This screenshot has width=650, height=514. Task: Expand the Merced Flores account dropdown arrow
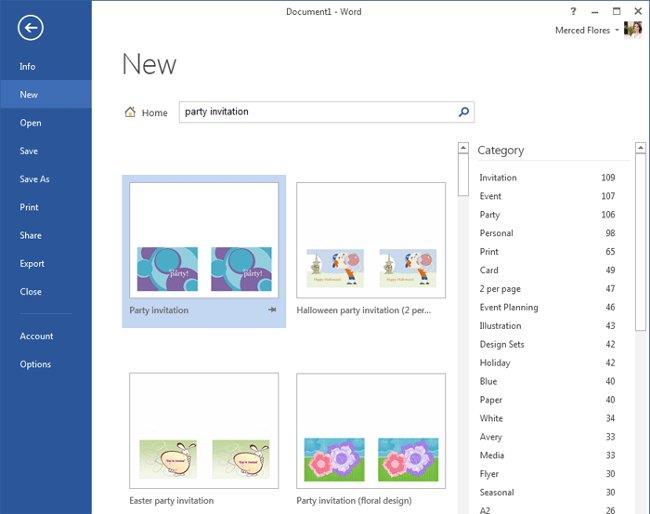point(617,30)
